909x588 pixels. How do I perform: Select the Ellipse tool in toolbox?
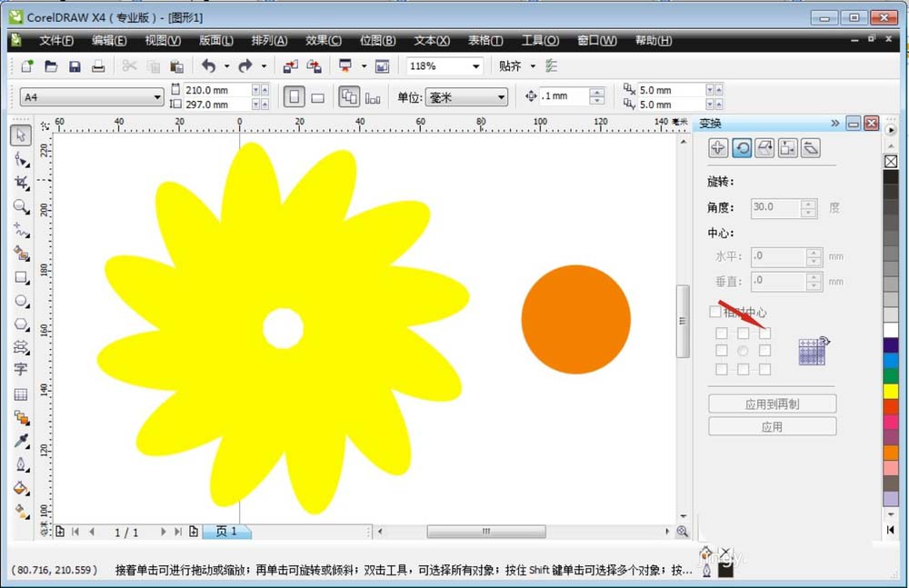click(x=21, y=301)
